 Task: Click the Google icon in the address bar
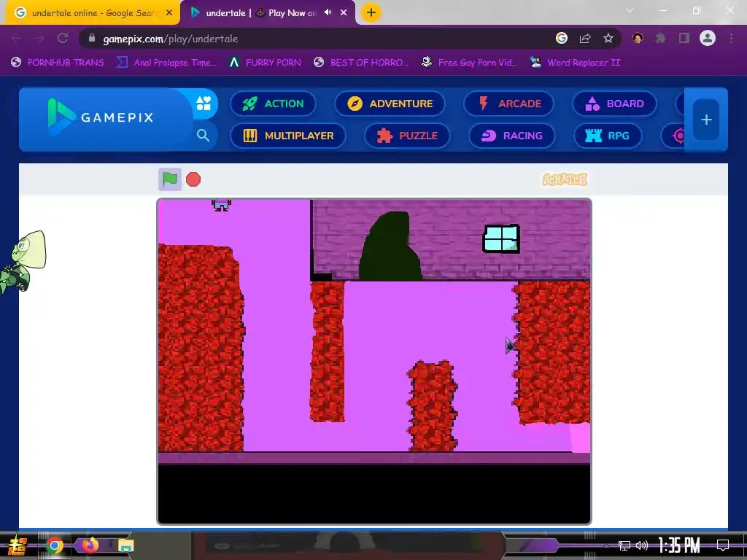tap(562, 38)
